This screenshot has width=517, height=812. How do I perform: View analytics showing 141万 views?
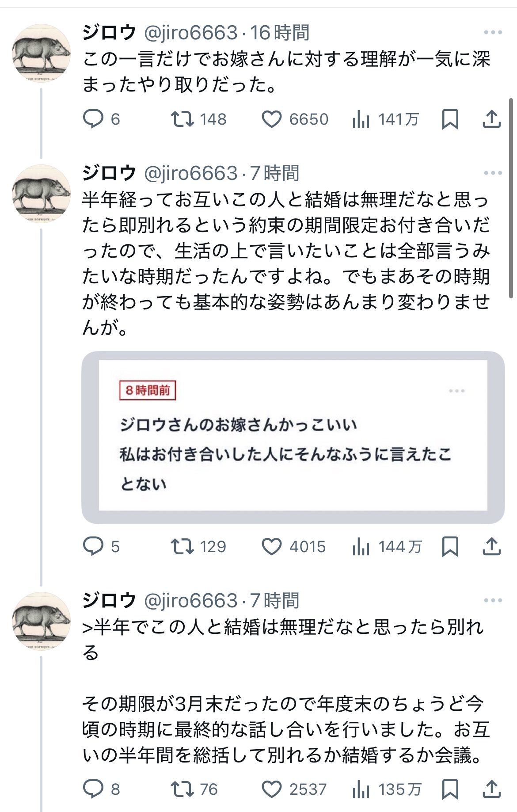coord(361,119)
